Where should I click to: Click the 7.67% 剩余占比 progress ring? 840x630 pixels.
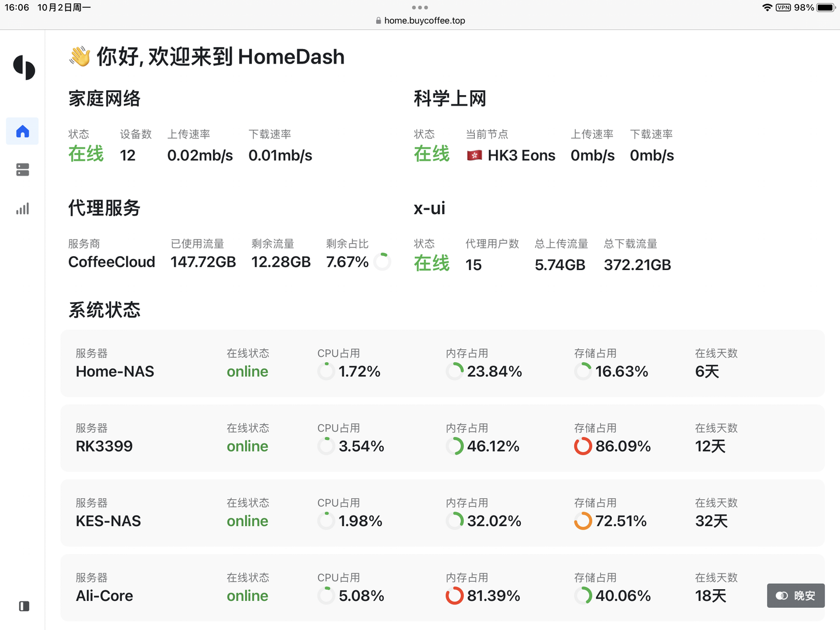383,262
